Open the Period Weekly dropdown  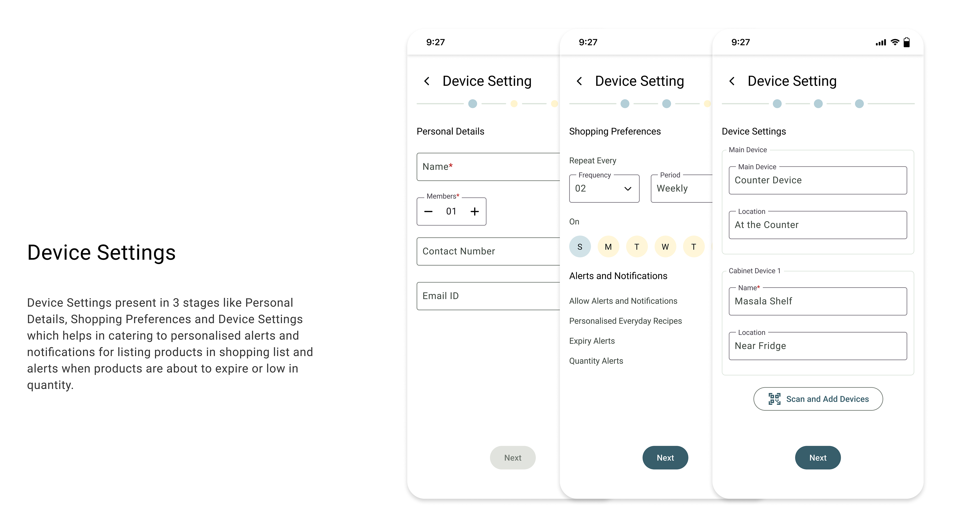pos(682,189)
